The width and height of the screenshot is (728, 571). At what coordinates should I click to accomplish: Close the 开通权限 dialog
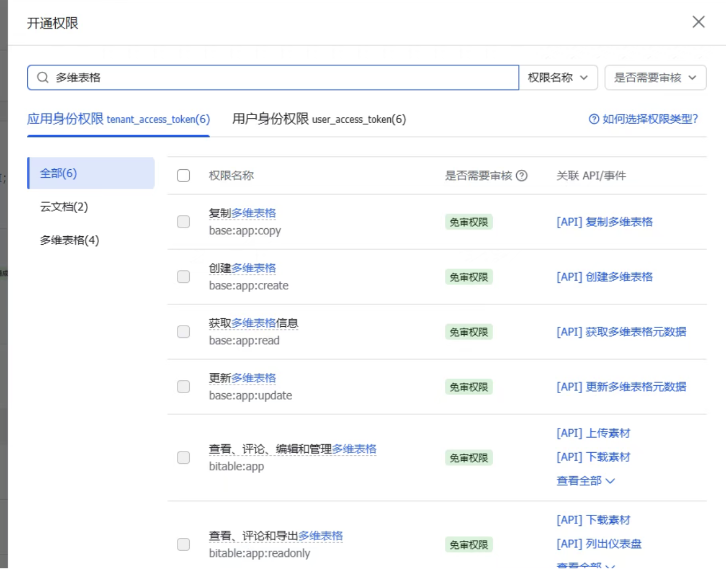tap(698, 22)
